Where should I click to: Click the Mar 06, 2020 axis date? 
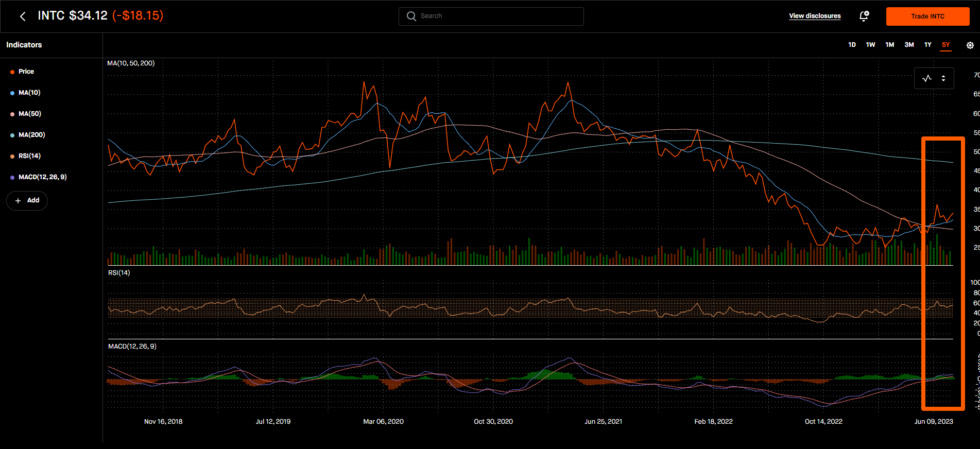(383, 422)
